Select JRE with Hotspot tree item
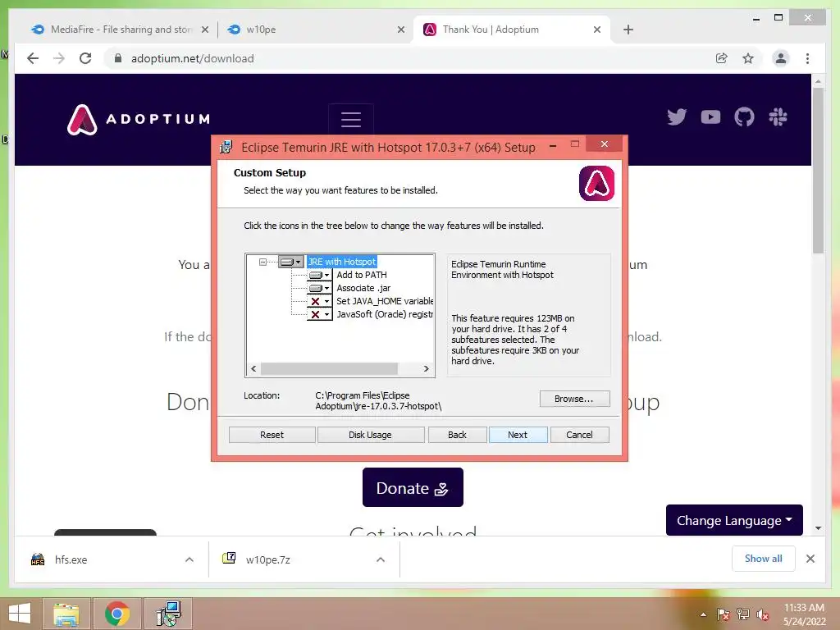 pyautogui.click(x=342, y=262)
